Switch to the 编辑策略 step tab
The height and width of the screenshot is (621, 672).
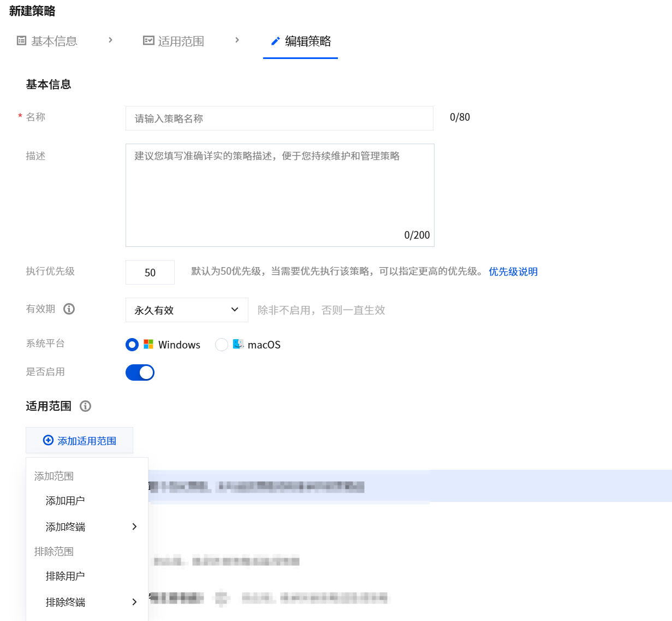pos(301,42)
